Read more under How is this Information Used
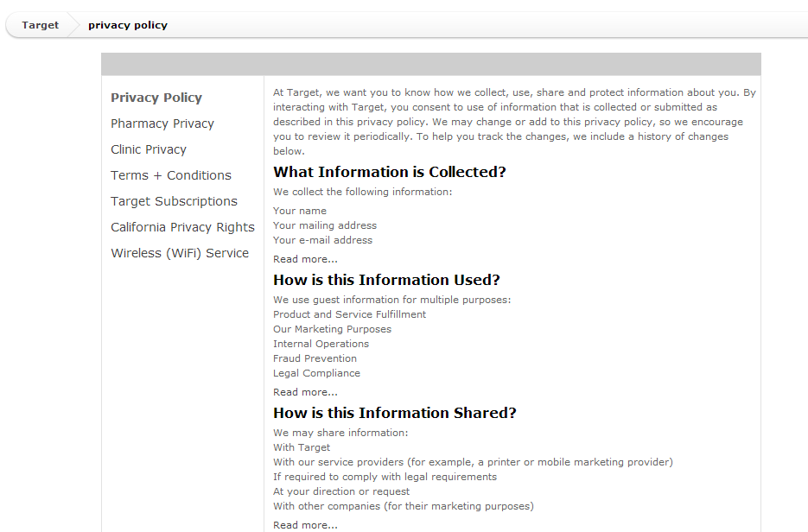The width and height of the screenshot is (808, 532). coord(306,392)
